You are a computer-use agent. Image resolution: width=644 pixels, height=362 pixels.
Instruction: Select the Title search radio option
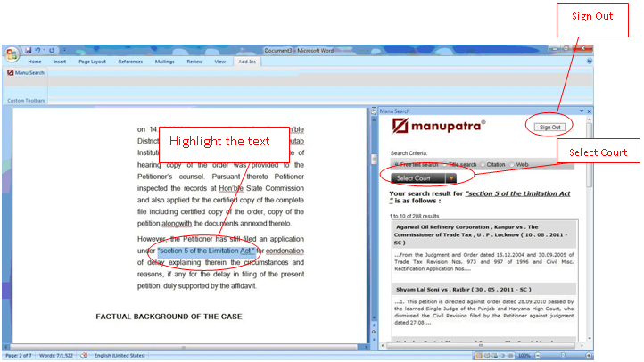tap(445, 165)
